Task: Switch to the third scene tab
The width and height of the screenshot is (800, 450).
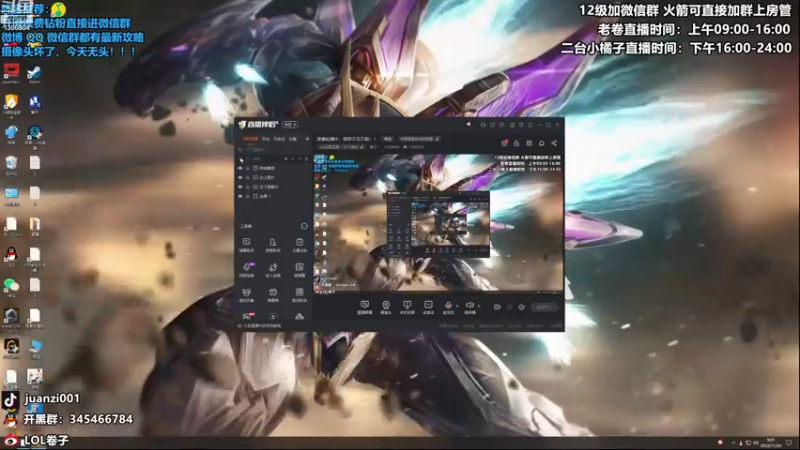Action: click(x=279, y=139)
